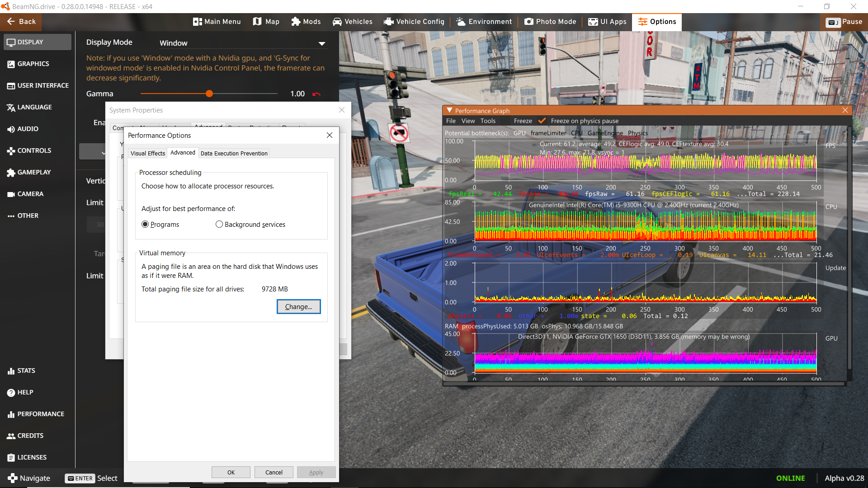Screen dimensions: 868x488
Task: Collapse the Performance Graph triangle
Action: coord(449,111)
